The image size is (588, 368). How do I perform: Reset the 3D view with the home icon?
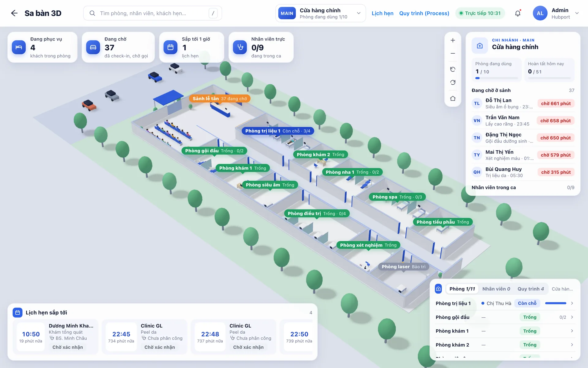click(x=453, y=98)
